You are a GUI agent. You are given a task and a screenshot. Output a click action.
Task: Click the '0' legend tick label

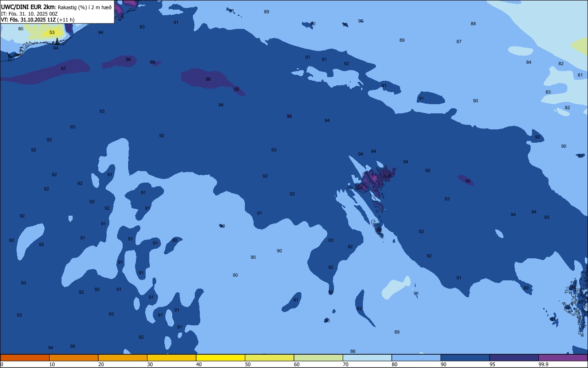click(x=2, y=364)
